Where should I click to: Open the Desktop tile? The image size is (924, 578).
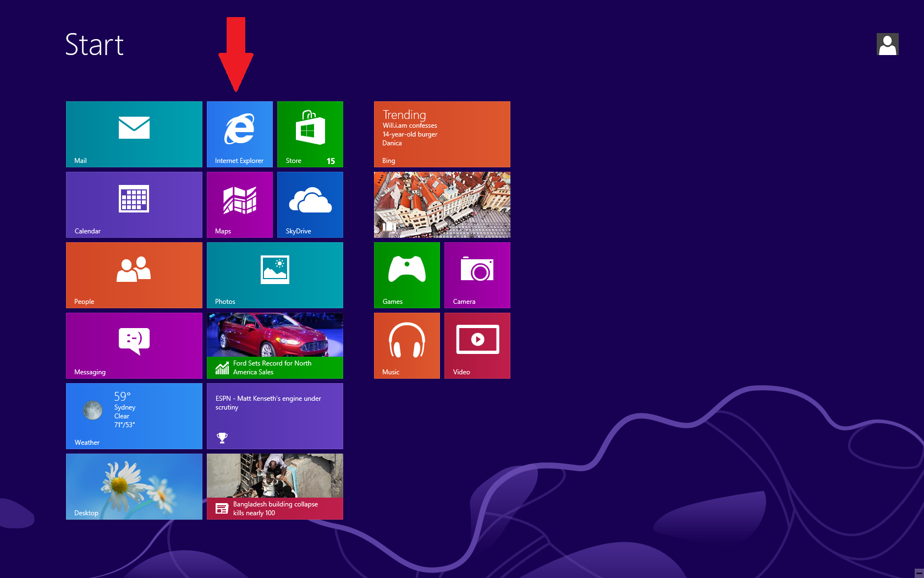pos(134,486)
